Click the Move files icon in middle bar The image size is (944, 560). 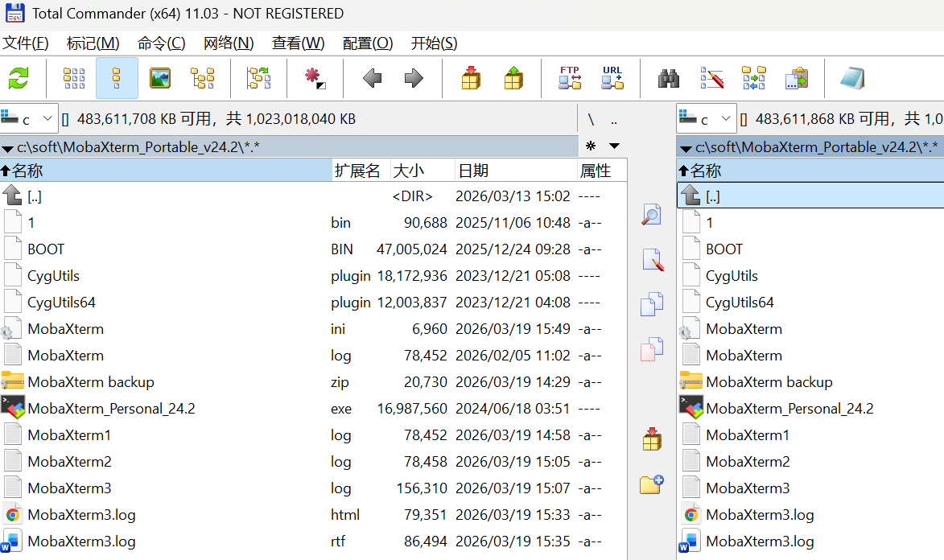(x=651, y=349)
